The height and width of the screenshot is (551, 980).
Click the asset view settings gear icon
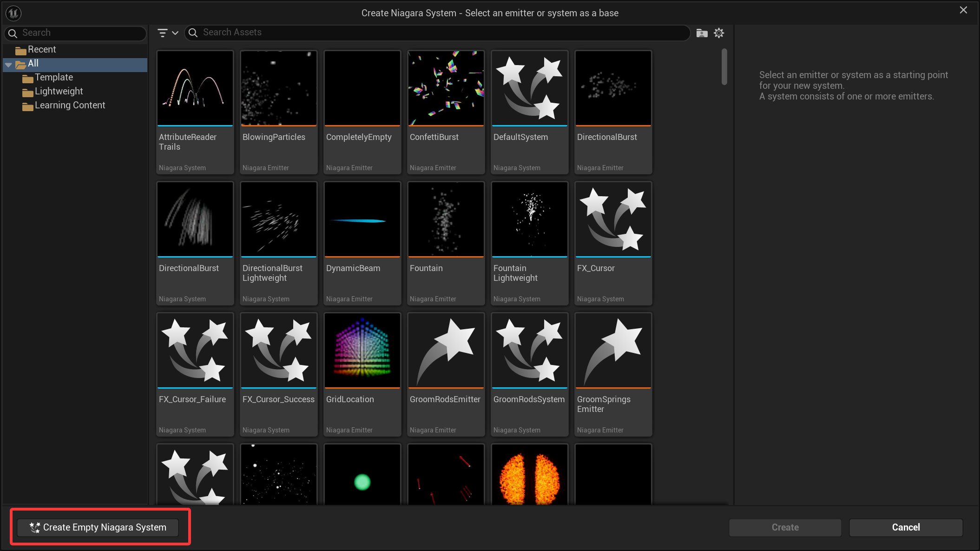coord(718,33)
